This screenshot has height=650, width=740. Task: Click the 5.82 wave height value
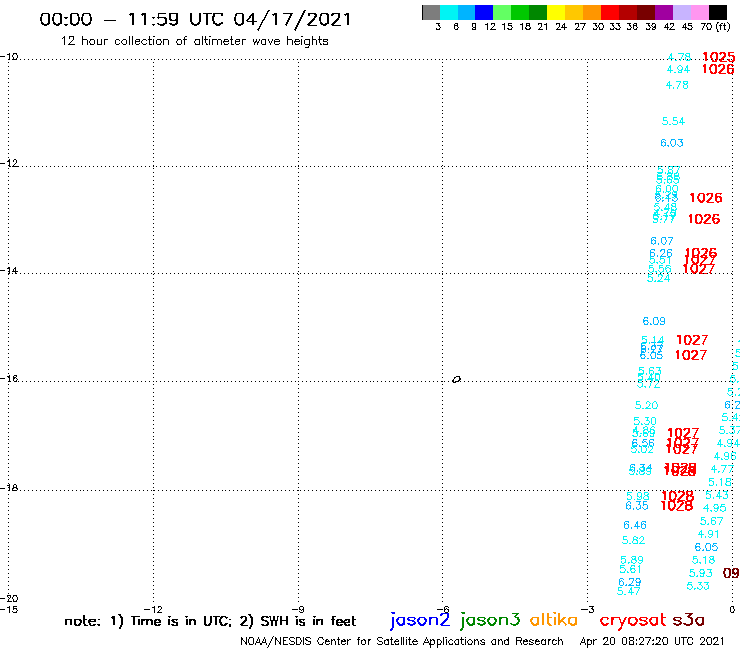633,540
